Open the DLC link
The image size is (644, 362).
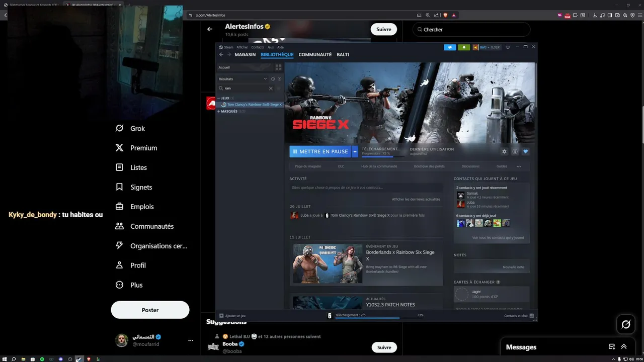coord(341,166)
